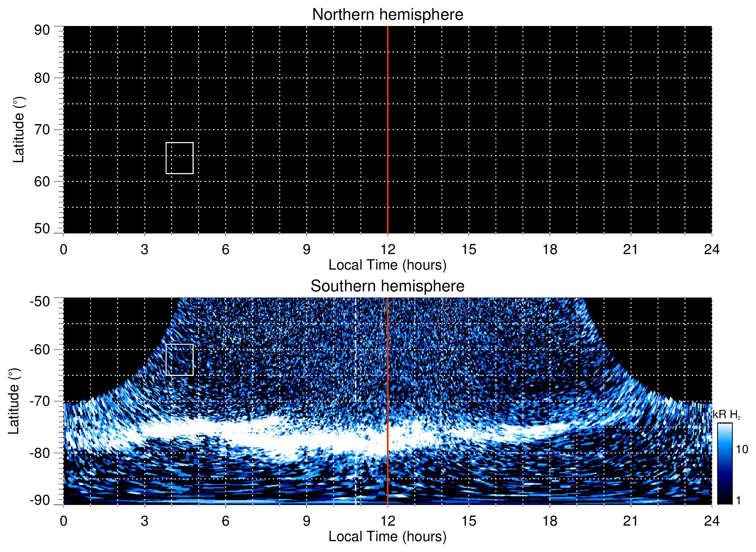
Task: Click the Local Time (hours) label of top plot
Action: point(387,265)
